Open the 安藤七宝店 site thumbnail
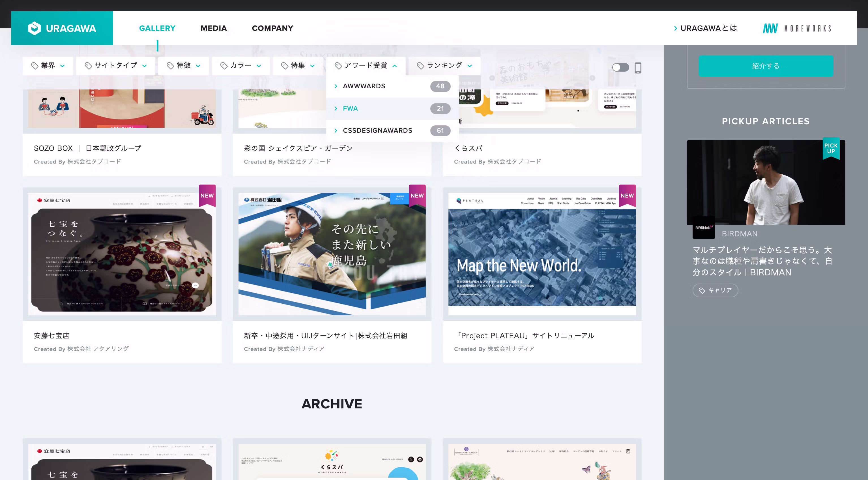 (x=122, y=254)
